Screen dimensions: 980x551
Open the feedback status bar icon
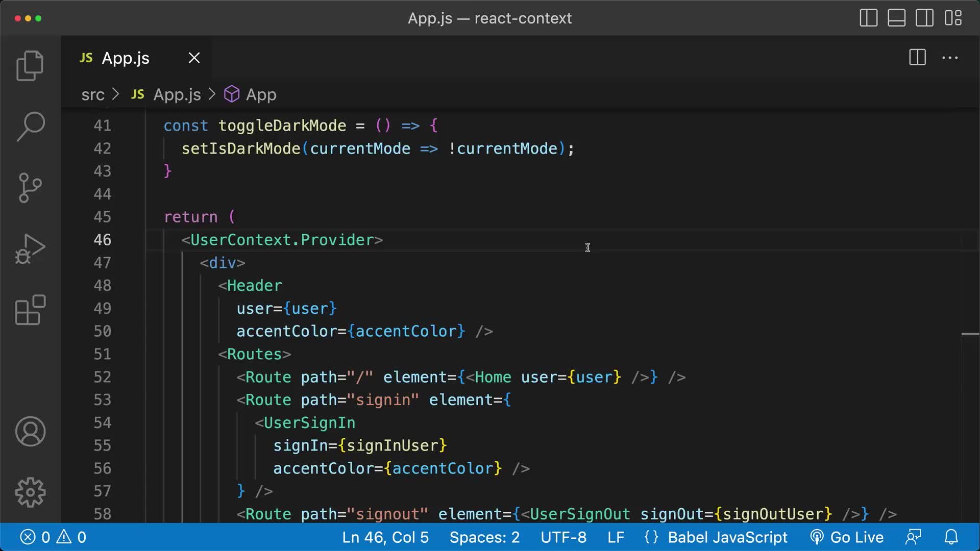coord(913,537)
